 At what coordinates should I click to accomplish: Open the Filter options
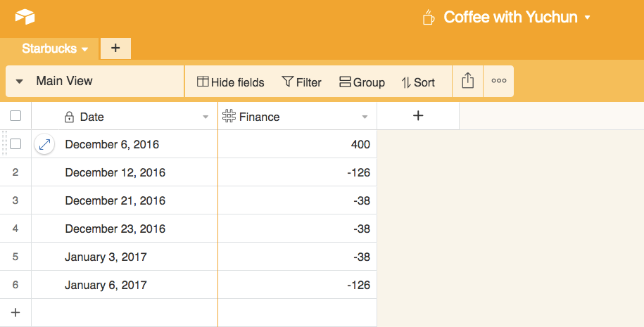click(x=301, y=82)
